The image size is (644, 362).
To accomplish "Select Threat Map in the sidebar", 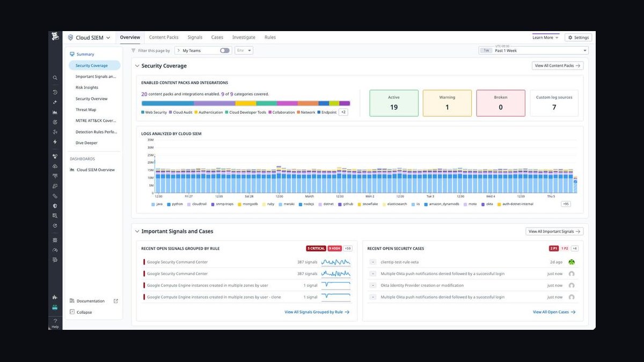I will (x=86, y=110).
